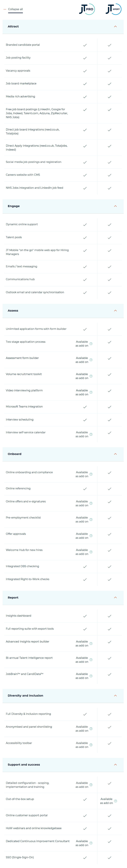
Task: Click help icon for Video interviewing platform
Action: [91, 392]
